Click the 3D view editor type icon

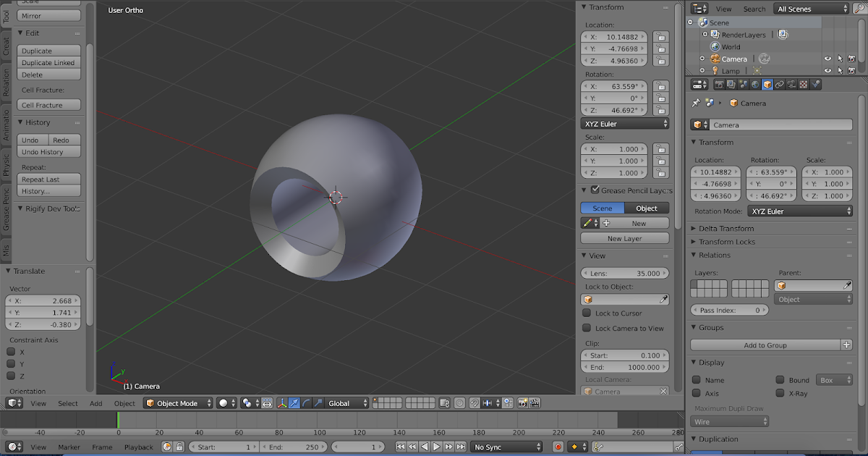pyautogui.click(x=14, y=403)
